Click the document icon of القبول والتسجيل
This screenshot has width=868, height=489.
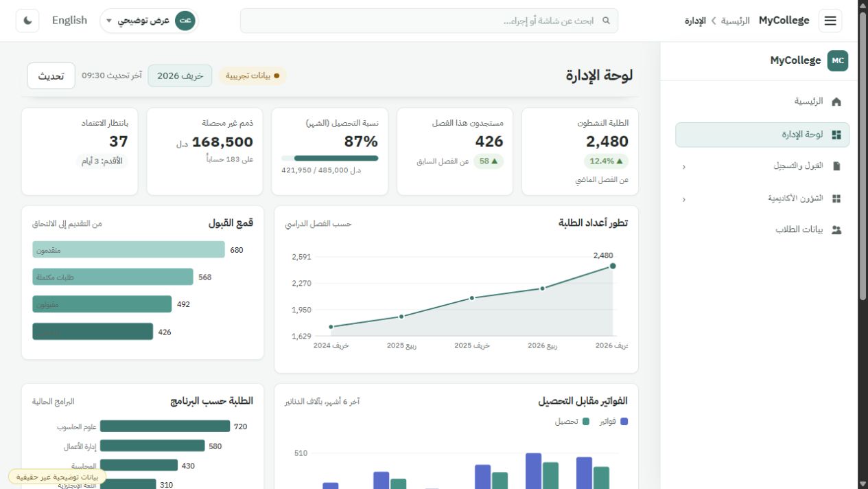(x=836, y=166)
